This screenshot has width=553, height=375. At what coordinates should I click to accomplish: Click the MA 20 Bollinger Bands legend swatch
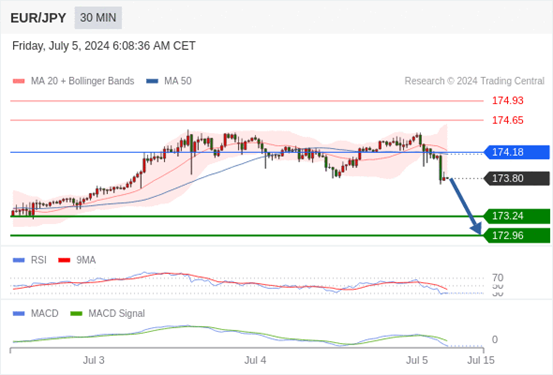tap(19, 81)
